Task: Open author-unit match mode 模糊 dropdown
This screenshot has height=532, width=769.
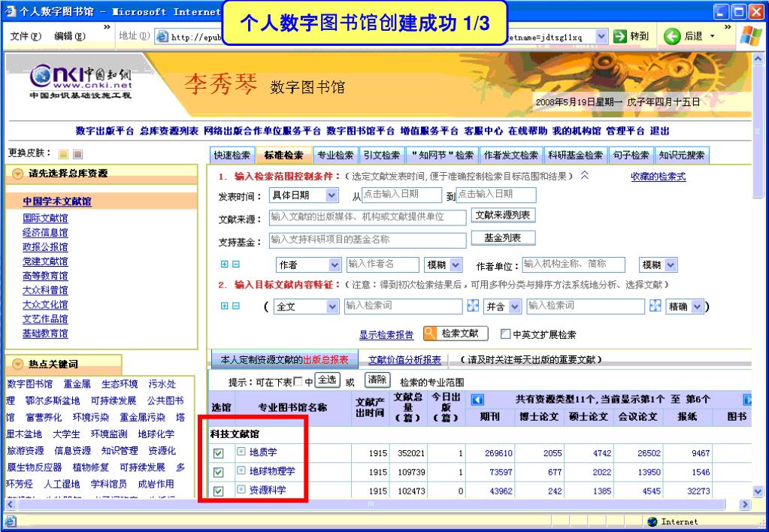Action: click(x=671, y=264)
